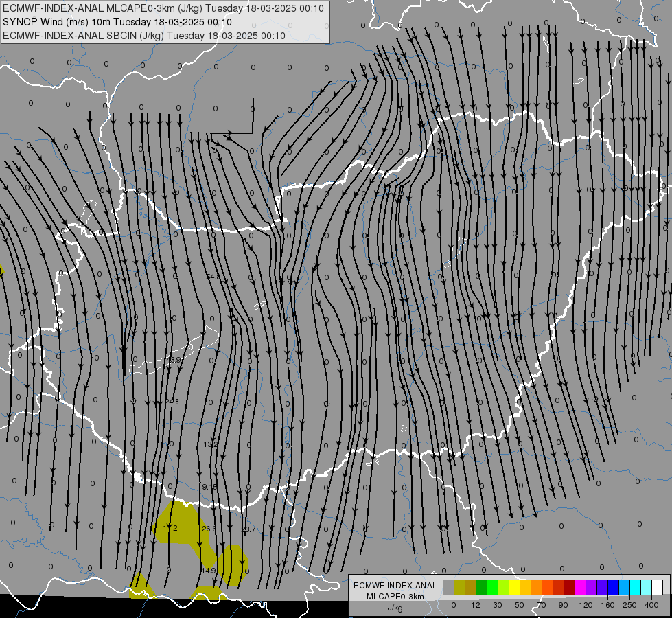This screenshot has height=618, width=672.
Task: Click the 12 tick label on legend
Action: click(x=476, y=605)
